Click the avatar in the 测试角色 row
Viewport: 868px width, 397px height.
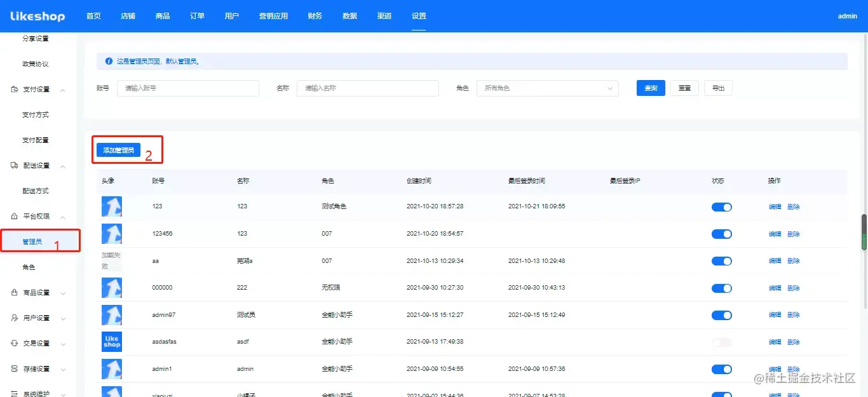click(x=112, y=206)
